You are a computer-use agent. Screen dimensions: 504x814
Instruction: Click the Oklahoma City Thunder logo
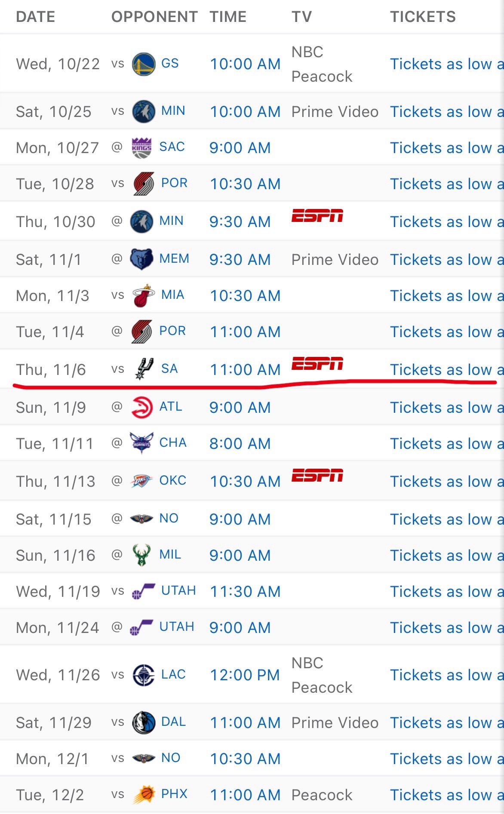(141, 481)
